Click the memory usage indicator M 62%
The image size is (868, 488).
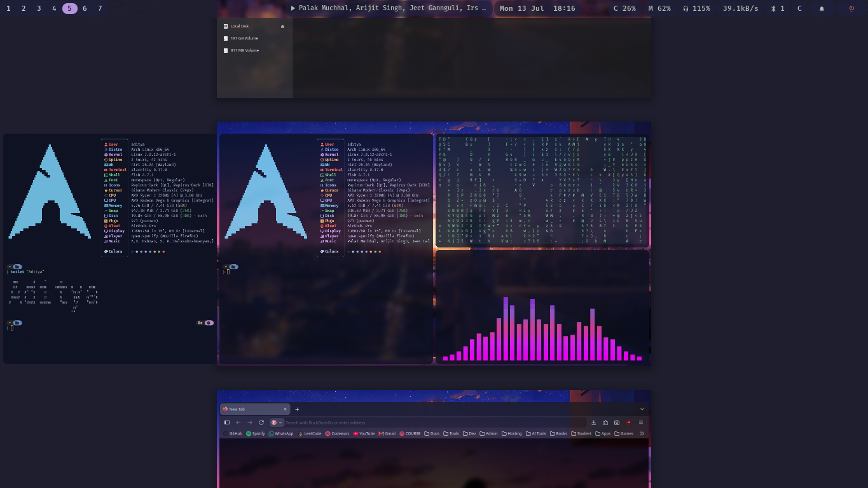pyautogui.click(x=659, y=8)
